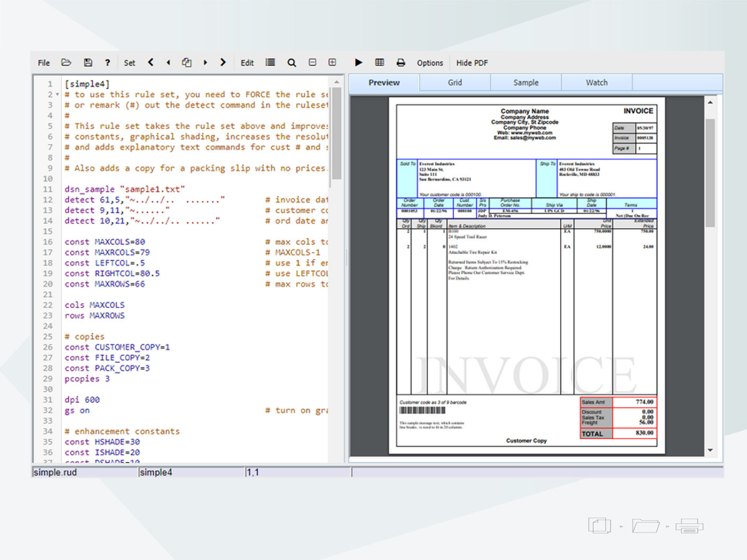Click const LEFTCOL=.5 line
Screen dimensions: 747x560
[105, 263]
